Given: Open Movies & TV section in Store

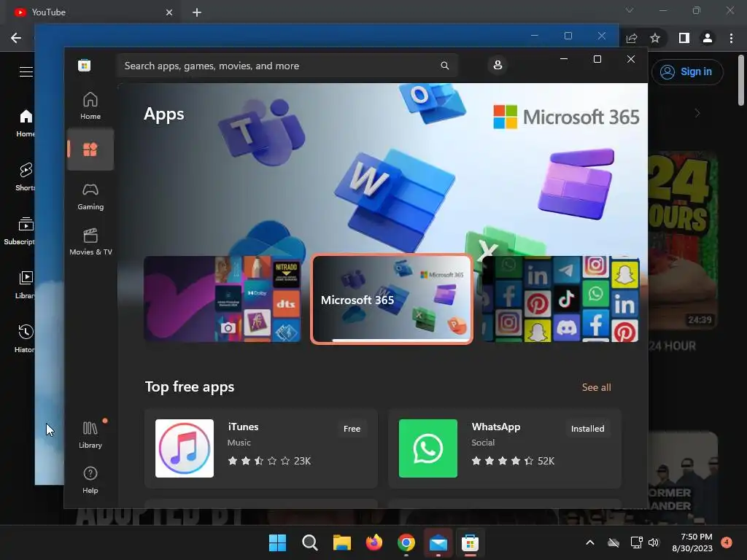Looking at the screenshot, I should [x=90, y=242].
